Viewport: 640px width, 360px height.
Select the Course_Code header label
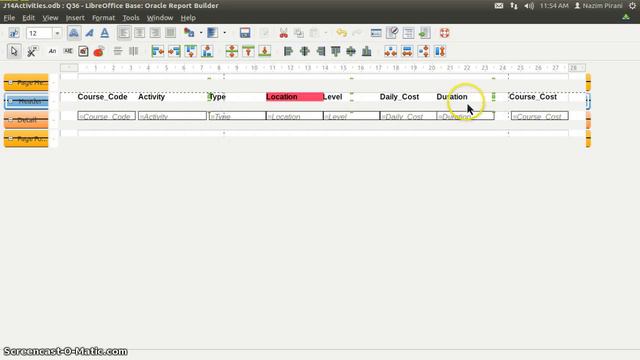[102, 97]
